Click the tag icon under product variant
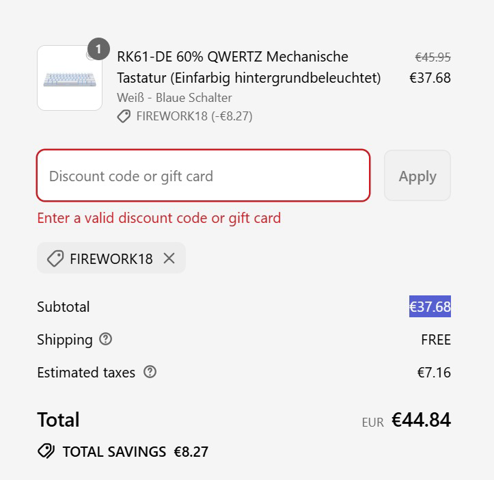 124,116
